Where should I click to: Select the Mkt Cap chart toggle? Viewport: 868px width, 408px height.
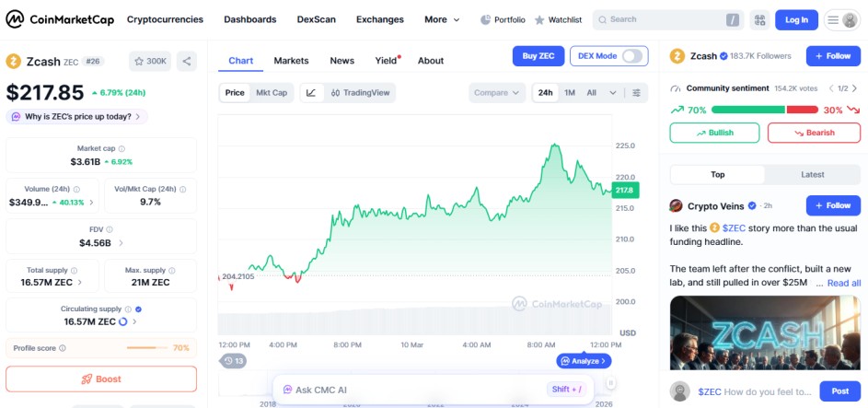point(272,92)
